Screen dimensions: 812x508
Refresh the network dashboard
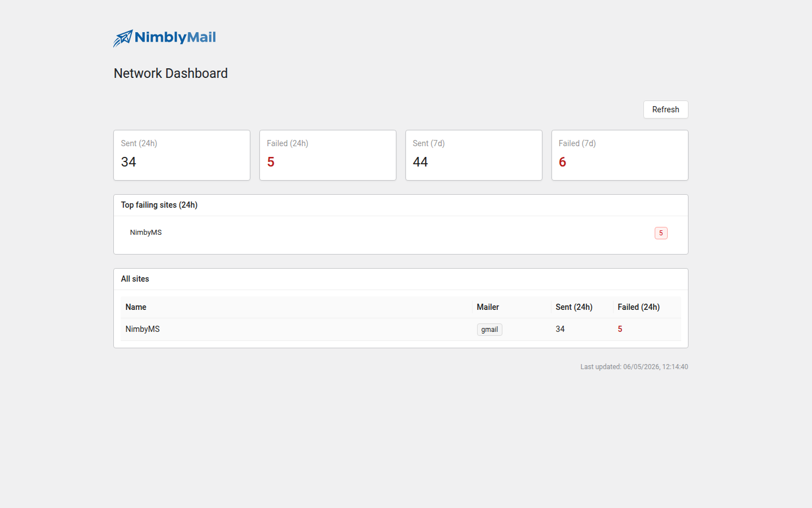point(665,110)
